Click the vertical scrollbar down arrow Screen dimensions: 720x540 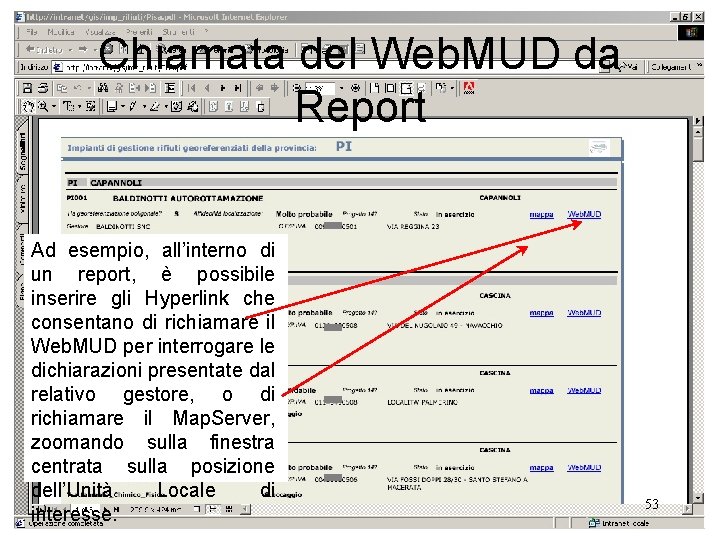[x=698, y=498]
